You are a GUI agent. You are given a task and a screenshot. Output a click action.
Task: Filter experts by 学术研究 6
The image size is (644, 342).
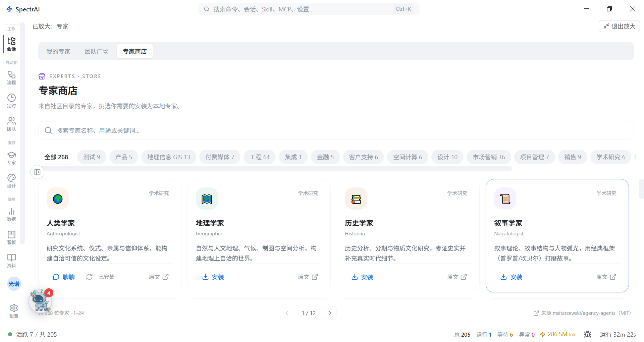pos(611,157)
